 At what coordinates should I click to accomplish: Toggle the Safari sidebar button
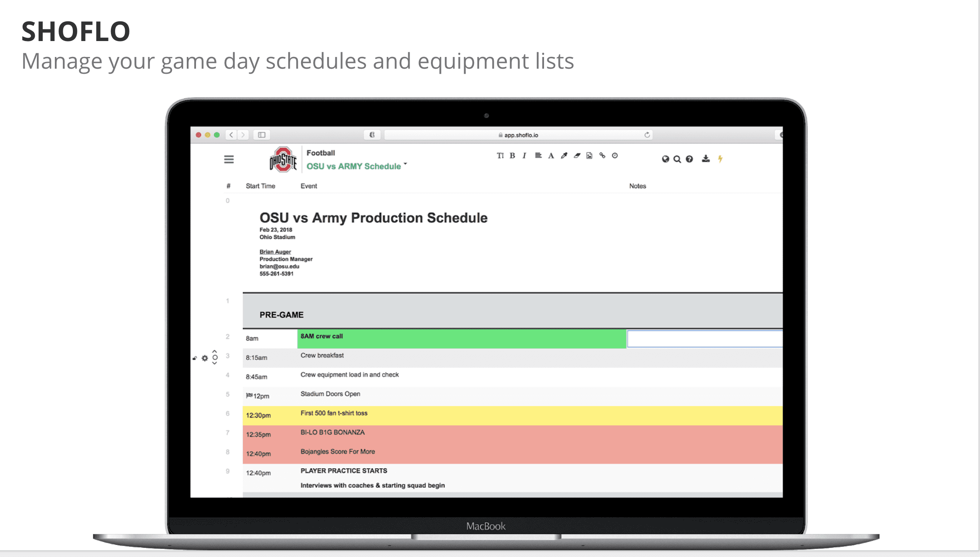[x=262, y=135]
